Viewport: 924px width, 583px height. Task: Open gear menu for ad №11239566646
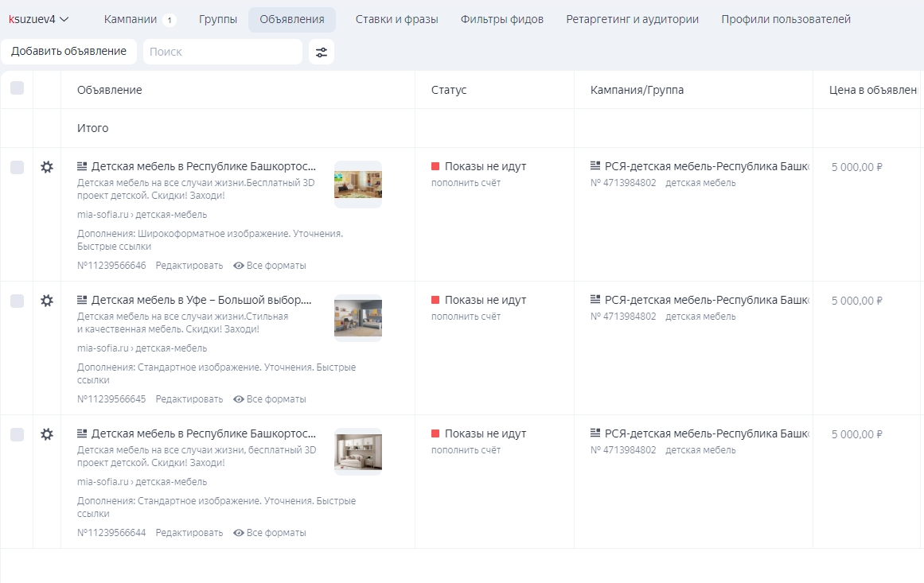point(46,167)
